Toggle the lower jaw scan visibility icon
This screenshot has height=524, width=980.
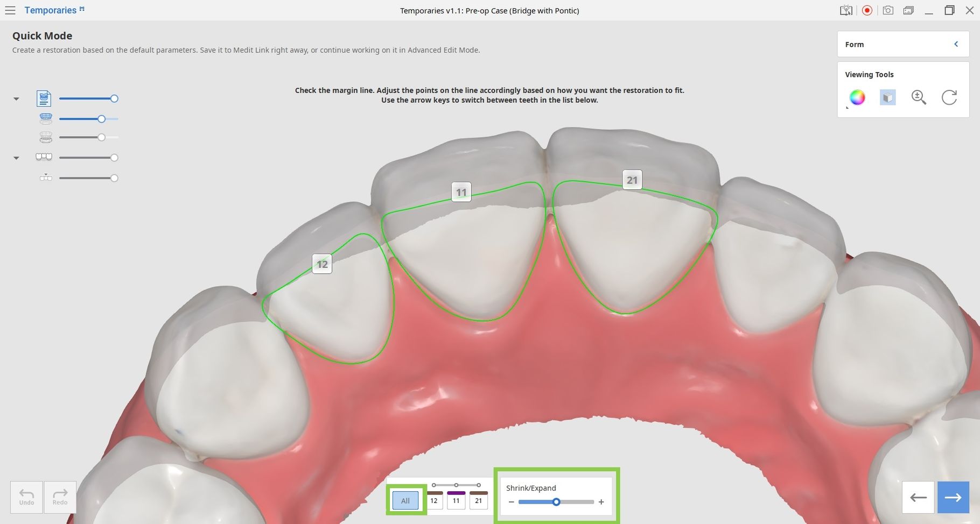(46, 138)
